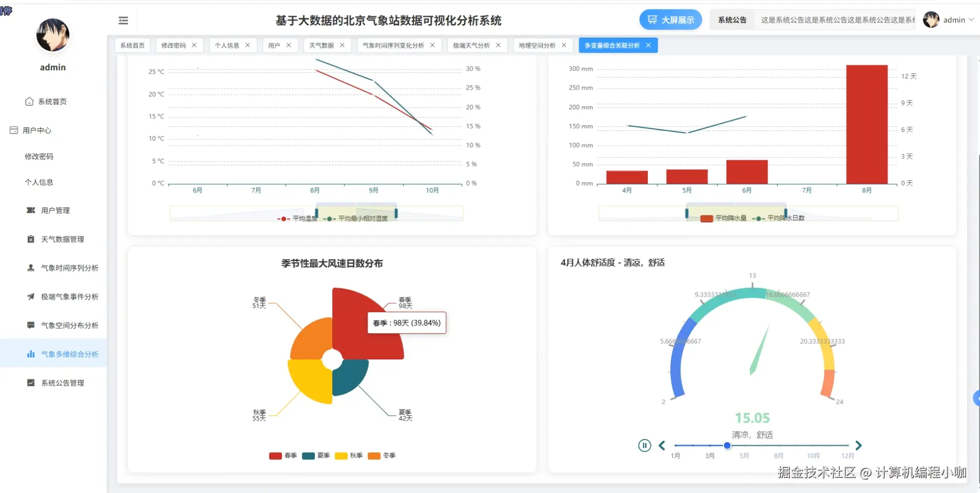980x493 pixels.
Task: Click the 系统公告 label button
Action: [732, 20]
